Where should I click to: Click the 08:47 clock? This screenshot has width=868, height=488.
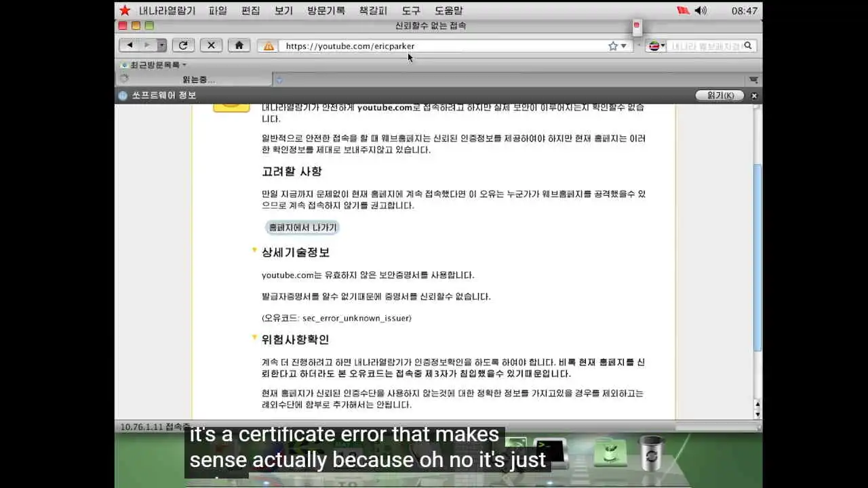744,11
